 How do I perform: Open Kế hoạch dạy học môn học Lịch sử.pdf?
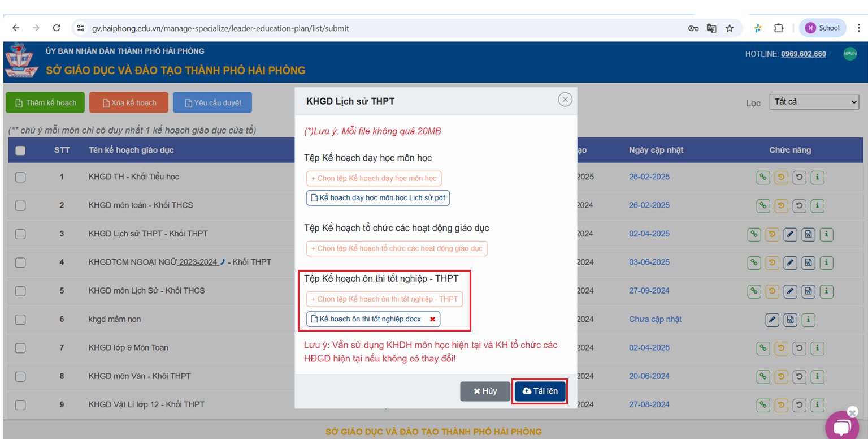coord(377,198)
